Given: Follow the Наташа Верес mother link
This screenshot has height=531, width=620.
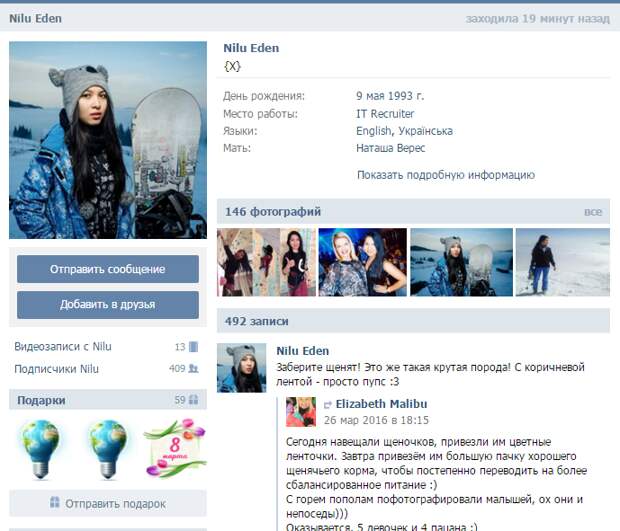Looking at the screenshot, I should point(390,148).
